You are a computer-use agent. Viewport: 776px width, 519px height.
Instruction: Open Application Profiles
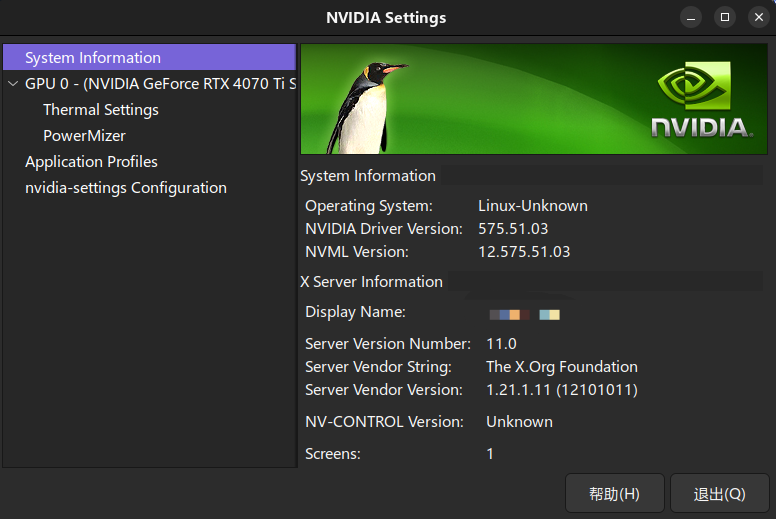click(91, 162)
